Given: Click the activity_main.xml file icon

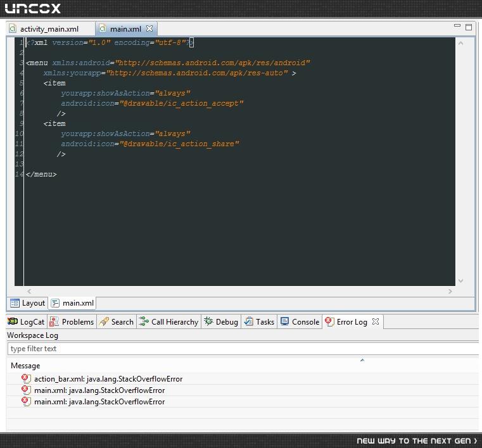Looking at the screenshot, I should 13,28.
